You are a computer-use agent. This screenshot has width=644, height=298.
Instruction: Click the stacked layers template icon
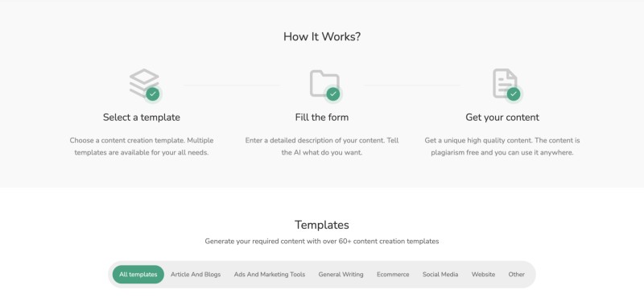(x=144, y=83)
